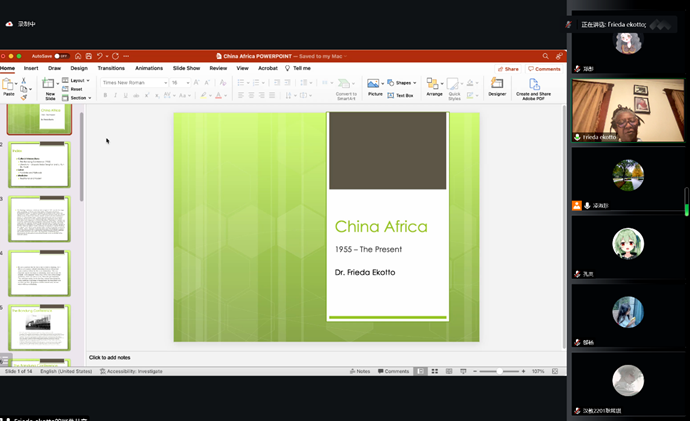The height and width of the screenshot is (421, 690).
Task: Click the search magnifier in title bar
Action: [545, 56]
